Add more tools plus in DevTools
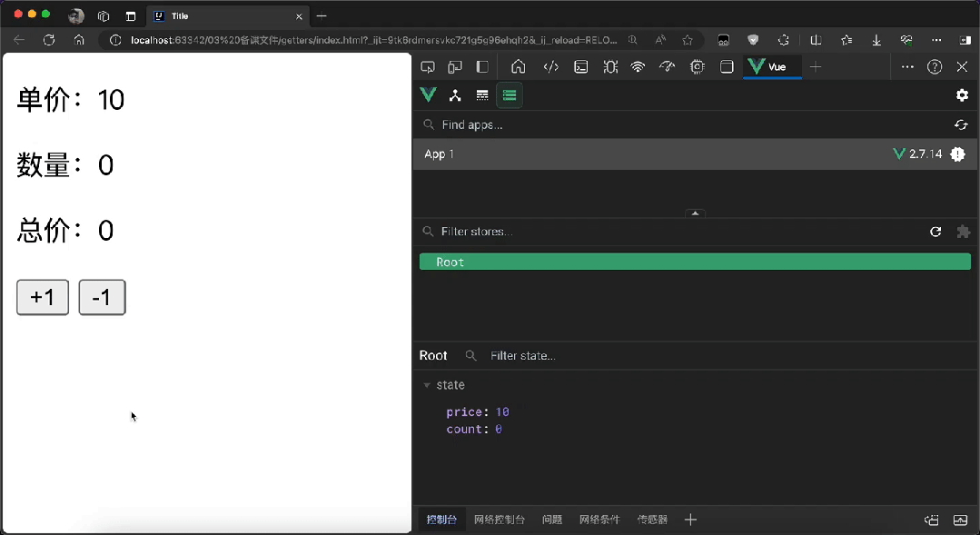 coord(816,67)
